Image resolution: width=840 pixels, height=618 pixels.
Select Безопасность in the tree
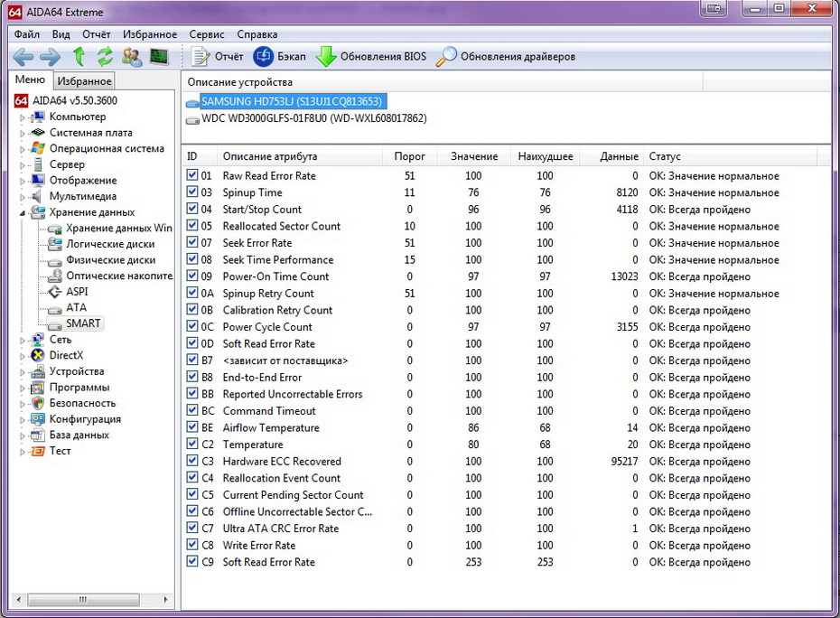(x=82, y=403)
